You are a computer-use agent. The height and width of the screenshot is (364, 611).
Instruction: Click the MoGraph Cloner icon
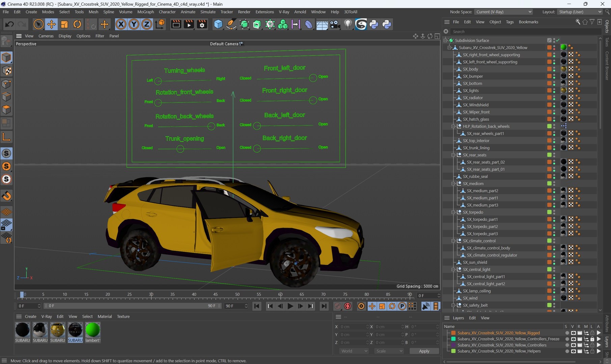click(283, 24)
